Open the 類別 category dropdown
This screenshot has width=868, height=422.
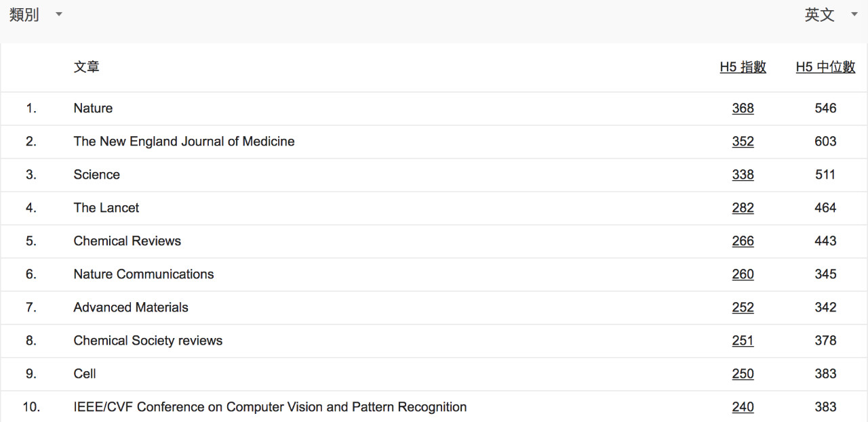(24, 15)
